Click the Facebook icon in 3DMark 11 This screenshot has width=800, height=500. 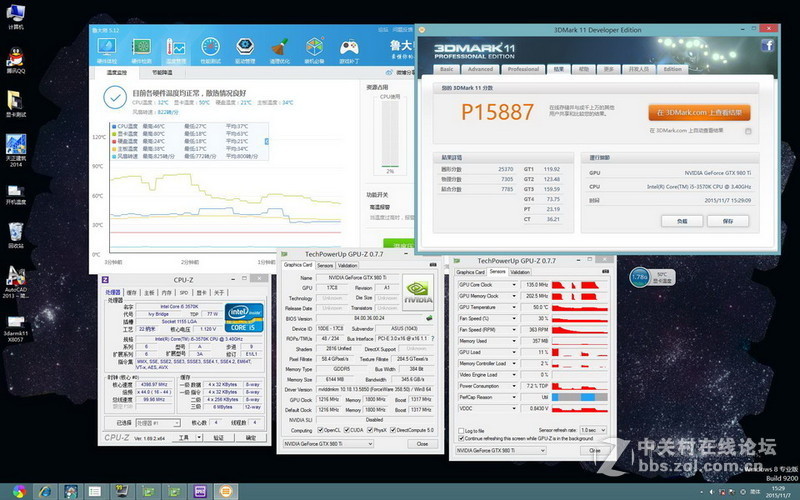[767, 46]
